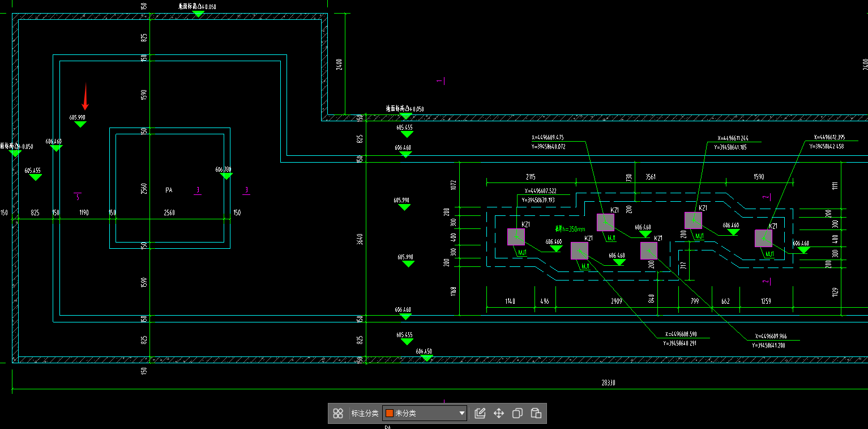
Task: Click the 1259 dimension text
Action: tap(766, 301)
